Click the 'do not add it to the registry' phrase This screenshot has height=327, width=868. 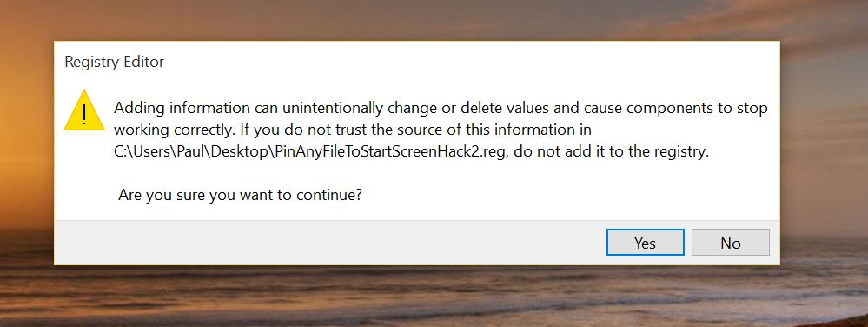[611, 152]
